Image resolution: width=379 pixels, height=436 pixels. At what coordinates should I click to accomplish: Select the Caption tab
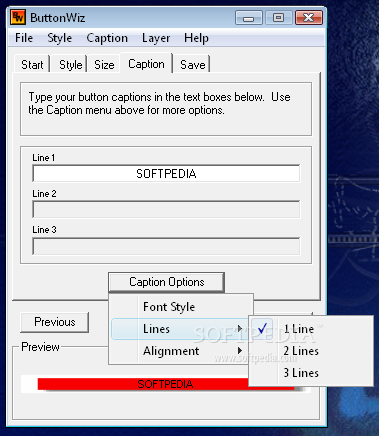tap(146, 64)
